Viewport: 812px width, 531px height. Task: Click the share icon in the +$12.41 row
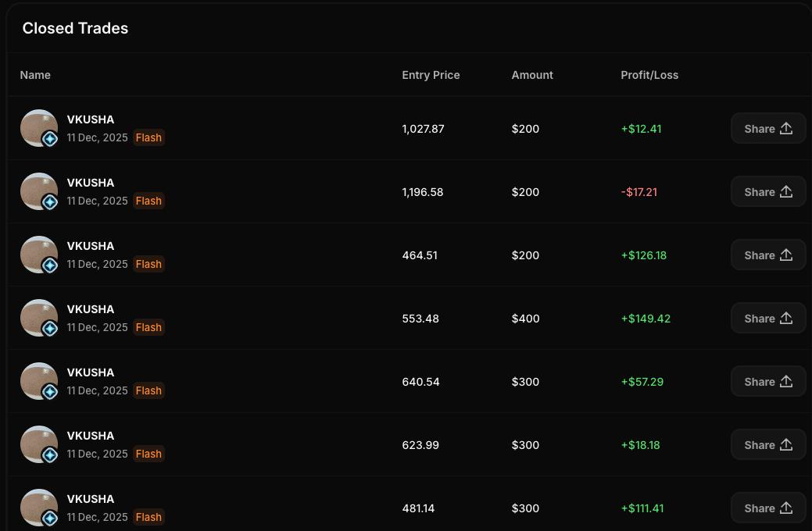click(x=786, y=129)
